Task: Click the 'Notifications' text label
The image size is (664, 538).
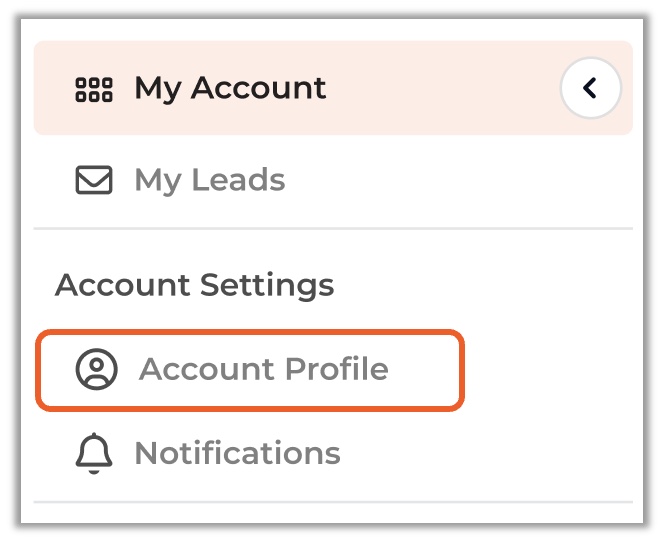Action: (237, 454)
